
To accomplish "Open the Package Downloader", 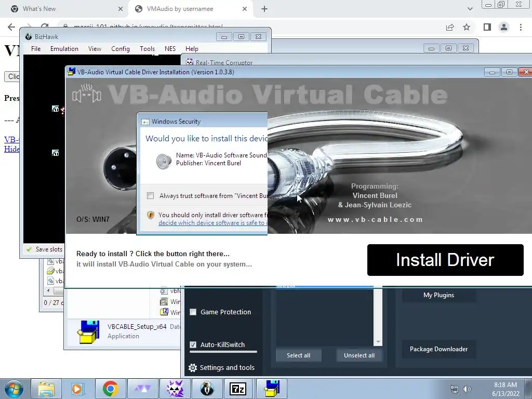I will point(438,349).
